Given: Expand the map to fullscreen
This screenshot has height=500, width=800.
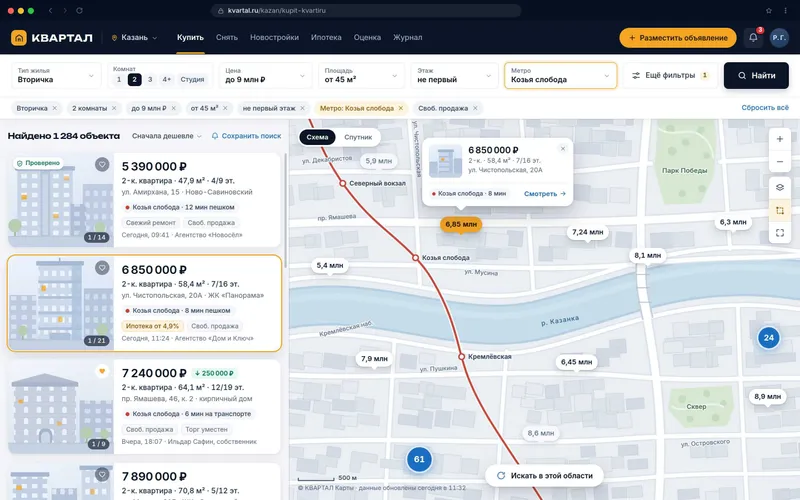Looking at the screenshot, I should 780,233.
